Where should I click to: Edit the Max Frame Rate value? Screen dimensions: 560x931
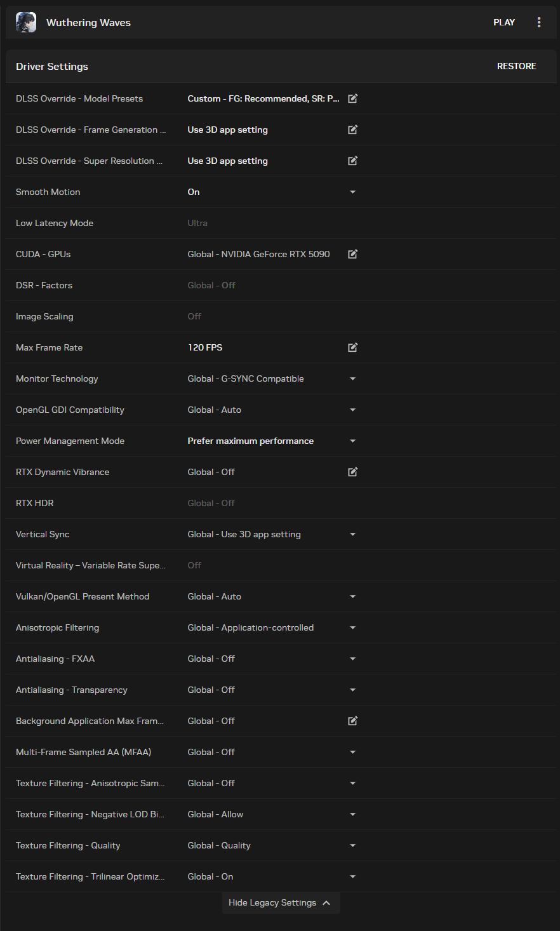pyautogui.click(x=353, y=347)
